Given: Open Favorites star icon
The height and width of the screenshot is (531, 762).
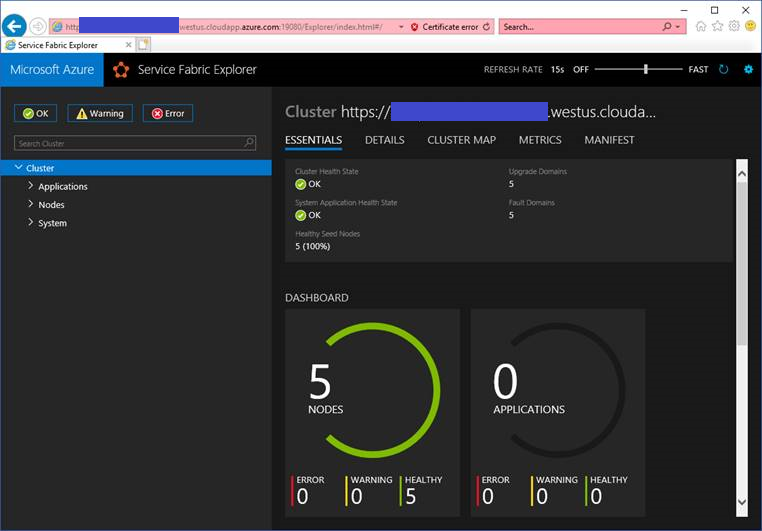Looking at the screenshot, I should coord(717,26).
